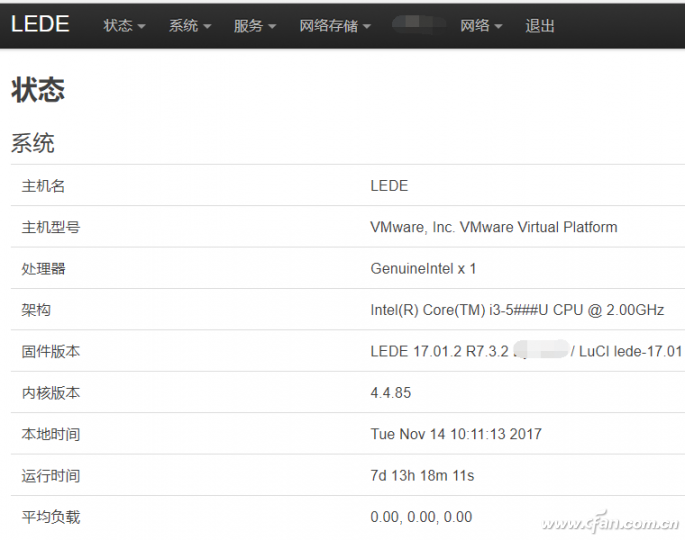Select the hostname value LEDE in table
The width and height of the screenshot is (685, 540).
389,186
